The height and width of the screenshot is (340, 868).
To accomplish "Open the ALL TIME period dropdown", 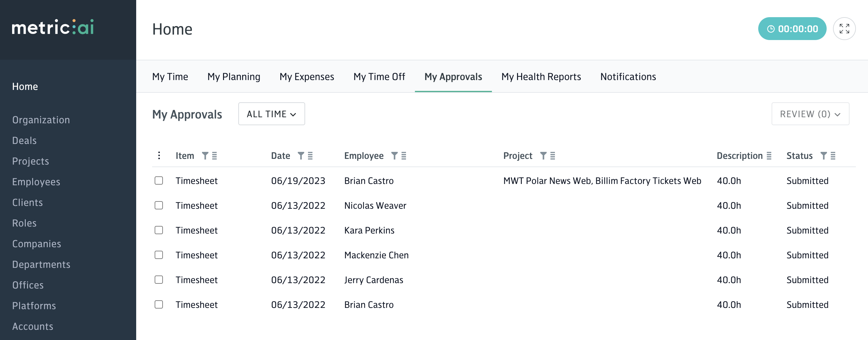I will click(x=272, y=114).
